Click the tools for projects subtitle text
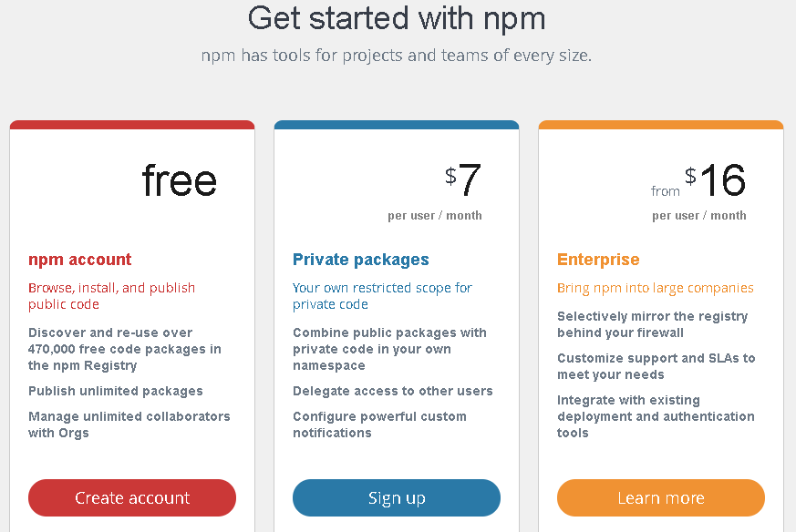This screenshot has height=532, width=796. 397,55
